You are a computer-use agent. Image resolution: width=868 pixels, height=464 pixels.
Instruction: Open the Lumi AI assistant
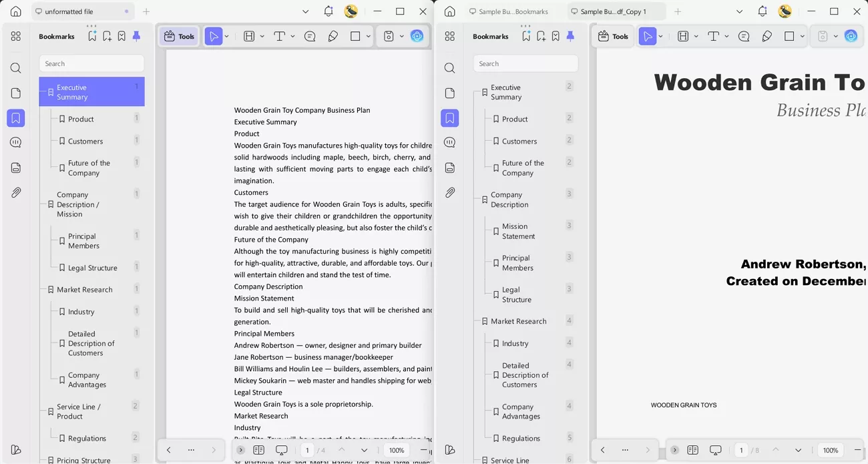(x=417, y=36)
